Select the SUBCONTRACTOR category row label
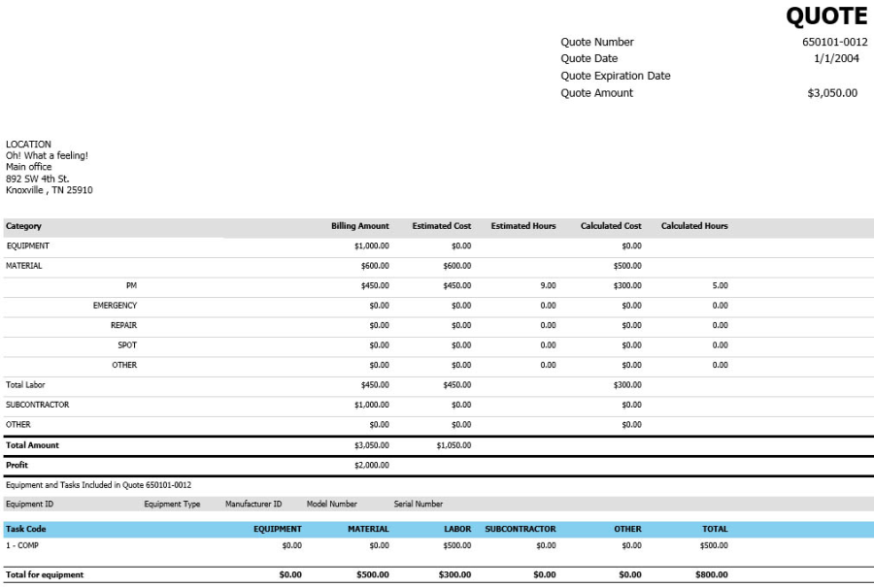The height and width of the screenshot is (588, 874). click(38, 405)
